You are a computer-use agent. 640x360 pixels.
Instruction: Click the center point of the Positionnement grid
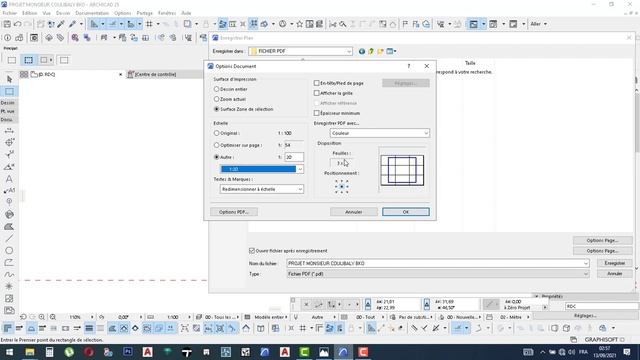[x=342, y=187]
